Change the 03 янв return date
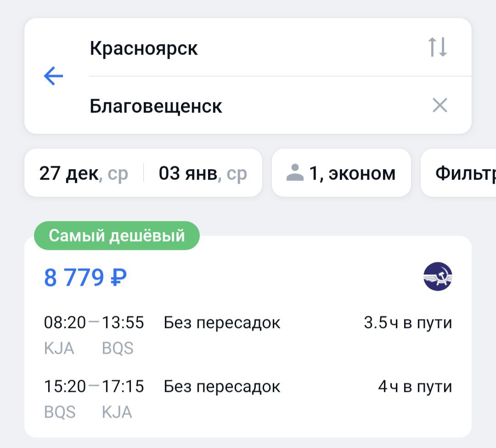 203,173
